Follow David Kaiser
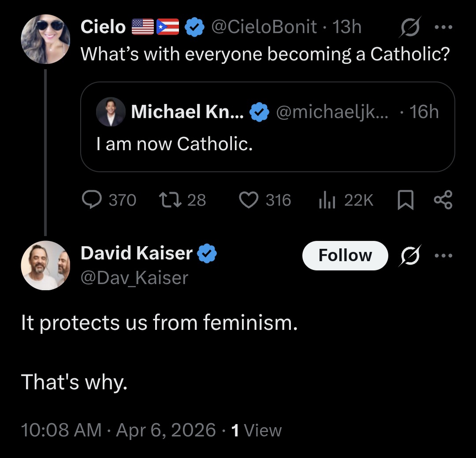This screenshot has width=476, height=458. pos(345,255)
